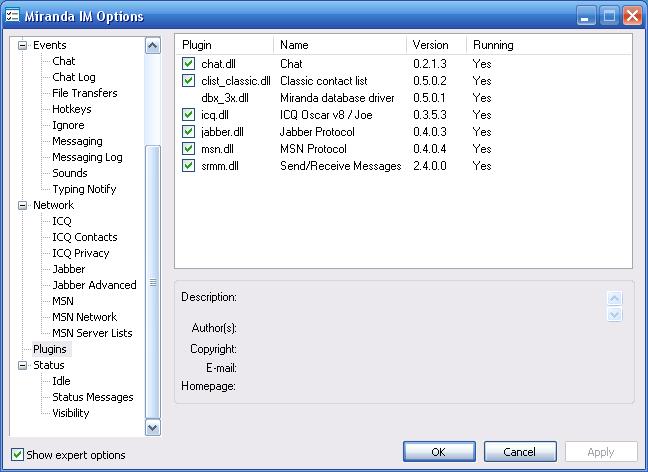Screen dimensions: 648x472
Task: Select Ignore in the options tree
Action: click(68, 125)
